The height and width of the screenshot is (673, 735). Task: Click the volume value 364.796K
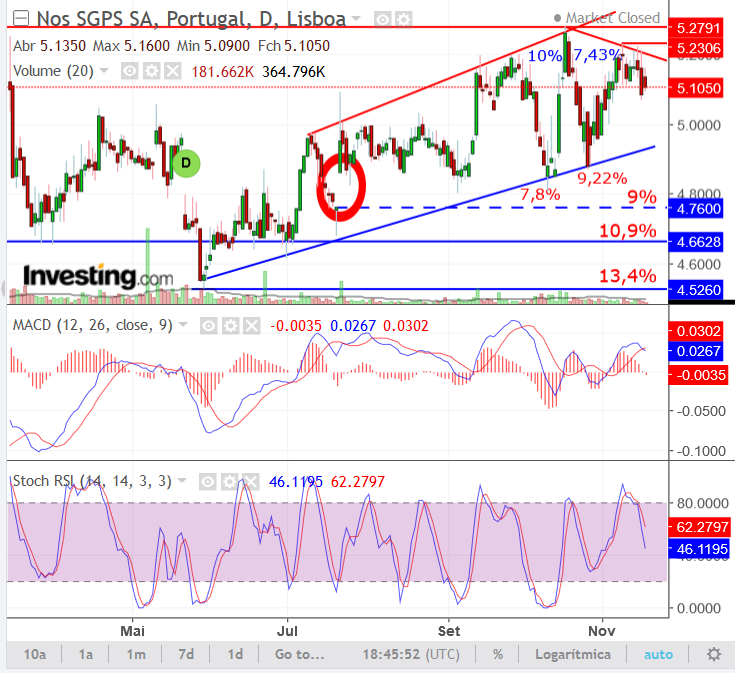(293, 72)
